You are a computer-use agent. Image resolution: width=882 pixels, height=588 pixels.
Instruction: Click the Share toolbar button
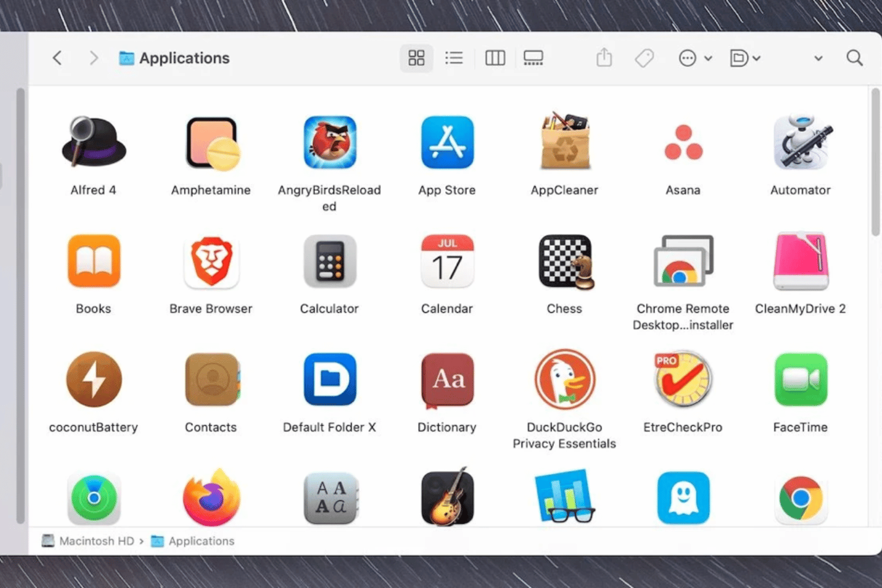(x=604, y=58)
